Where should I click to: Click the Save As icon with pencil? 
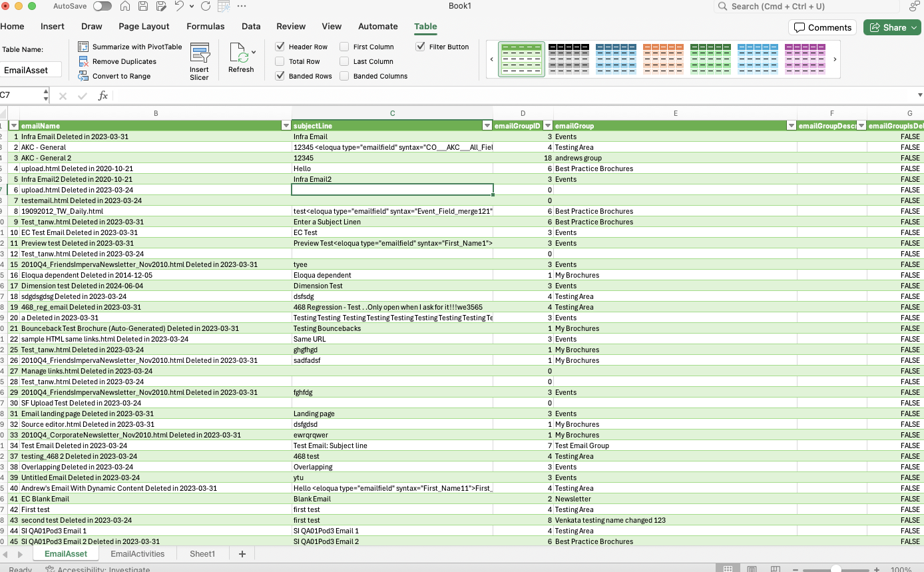160,7
